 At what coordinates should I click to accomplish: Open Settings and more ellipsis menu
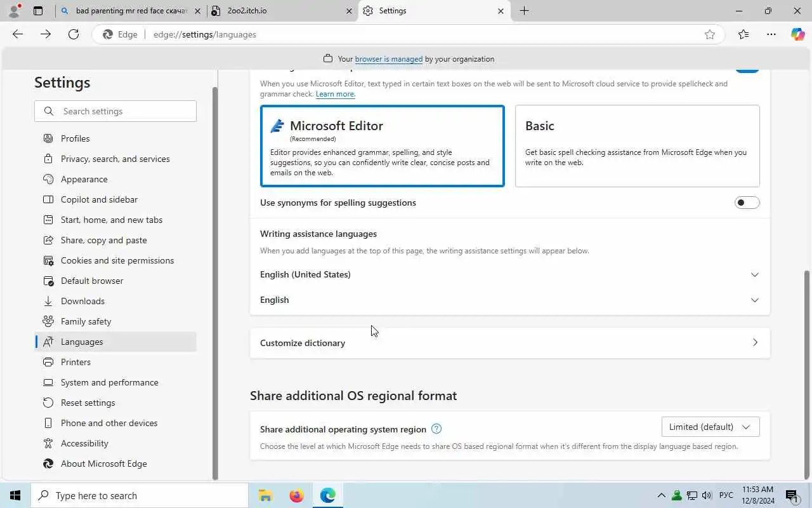(x=771, y=34)
